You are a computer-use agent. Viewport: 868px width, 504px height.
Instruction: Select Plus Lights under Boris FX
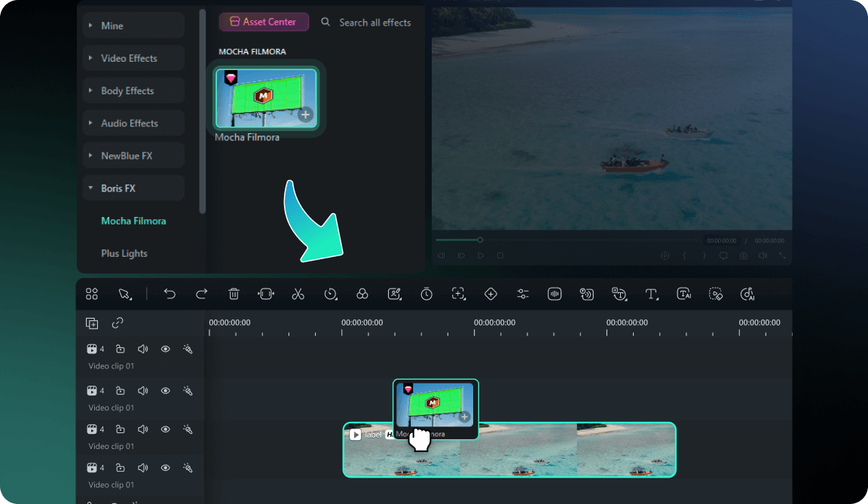tap(124, 253)
